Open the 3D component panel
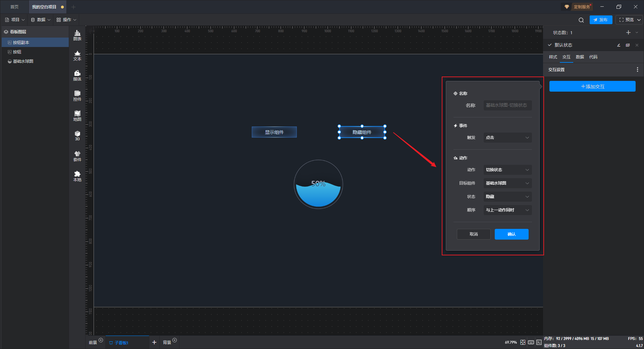Viewport: 644px width, 349px height. pos(77,136)
